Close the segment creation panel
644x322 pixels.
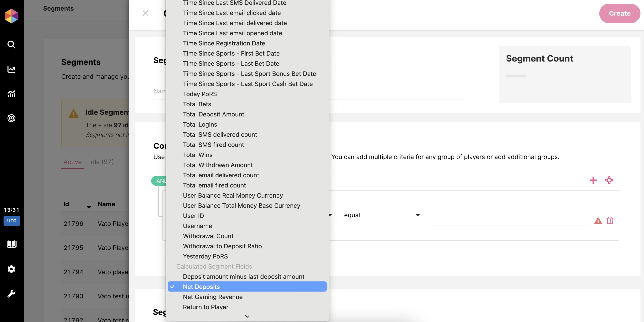point(145,13)
